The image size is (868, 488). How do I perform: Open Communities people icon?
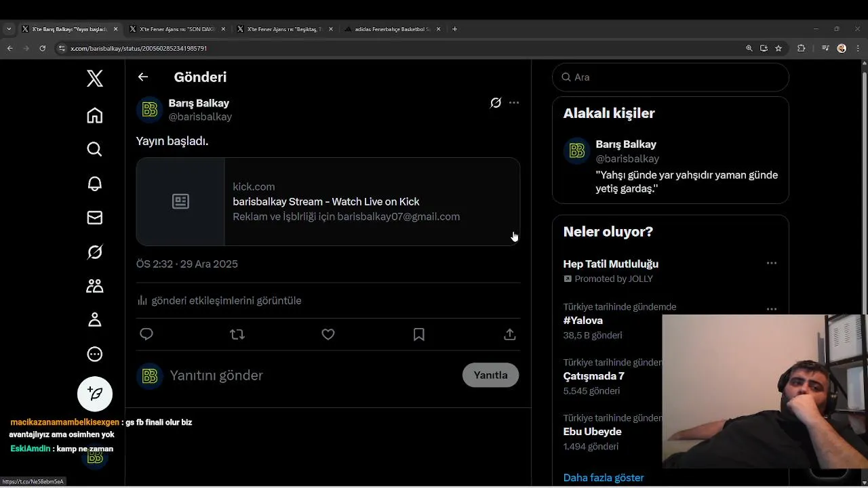tap(95, 286)
